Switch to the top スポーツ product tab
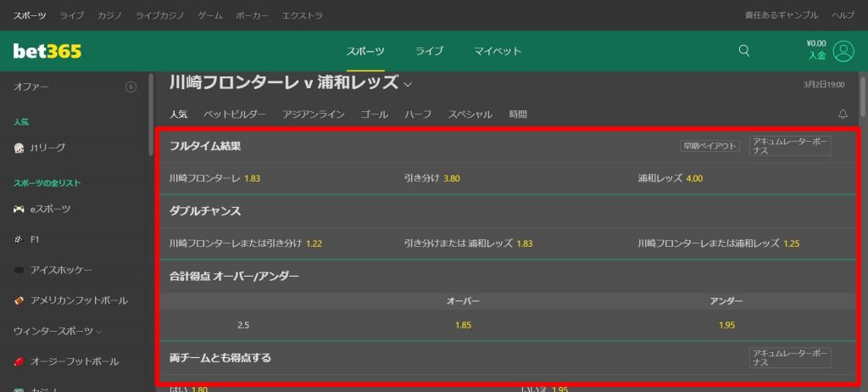The image size is (868, 392). (30, 15)
